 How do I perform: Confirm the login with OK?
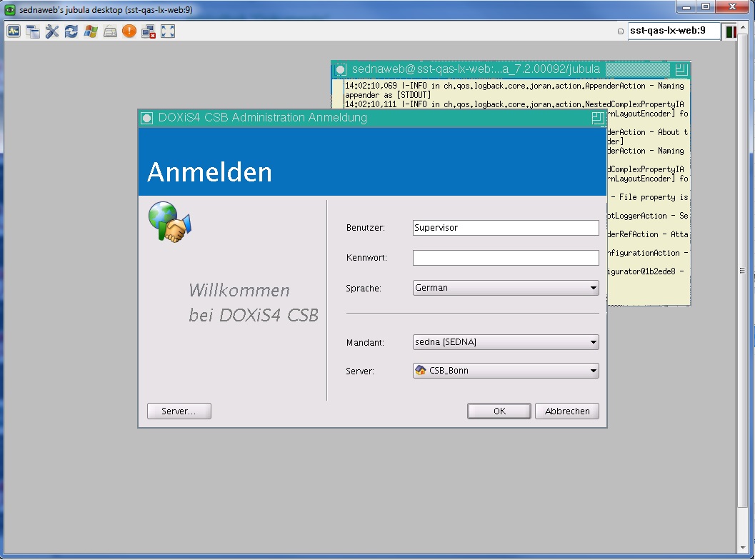click(x=499, y=411)
